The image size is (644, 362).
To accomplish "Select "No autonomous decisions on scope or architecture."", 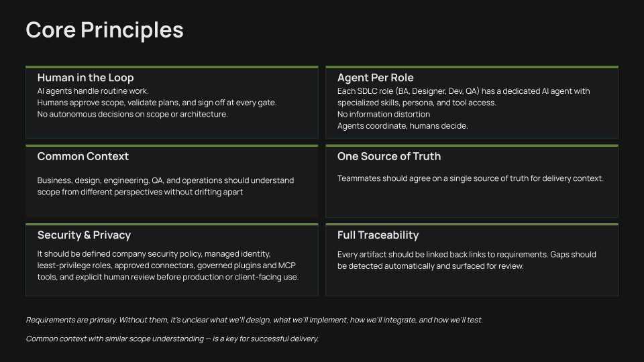I will pos(132,114).
